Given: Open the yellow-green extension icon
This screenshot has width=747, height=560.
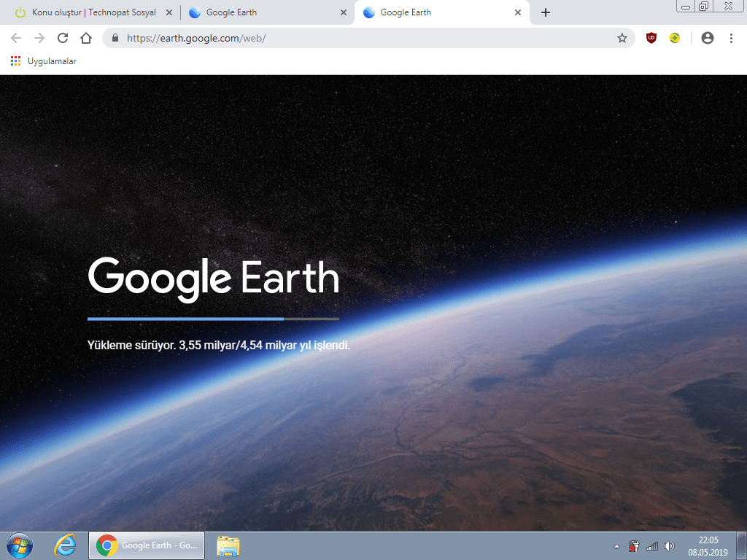Looking at the screenshot, I should tap(675, 38).
